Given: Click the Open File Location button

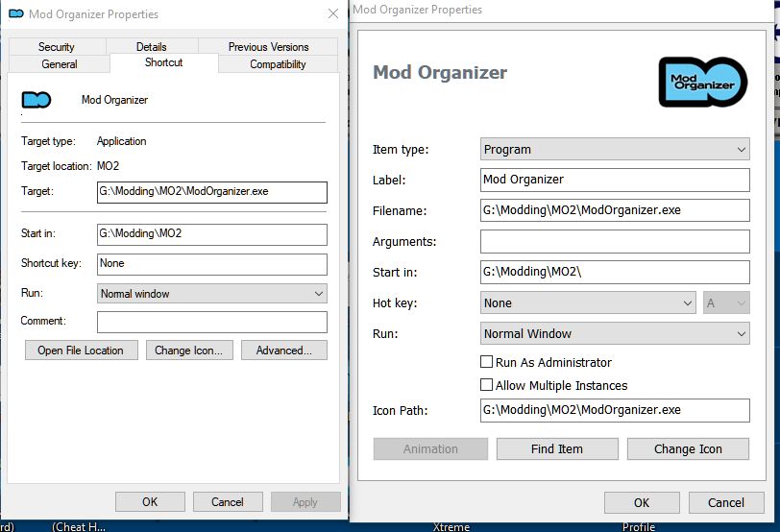Looking at the screenshot, I should (81, 351).
